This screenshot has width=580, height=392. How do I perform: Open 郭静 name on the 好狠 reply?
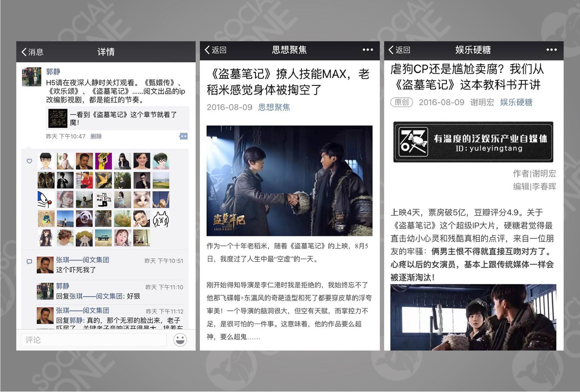pos(63,286)
